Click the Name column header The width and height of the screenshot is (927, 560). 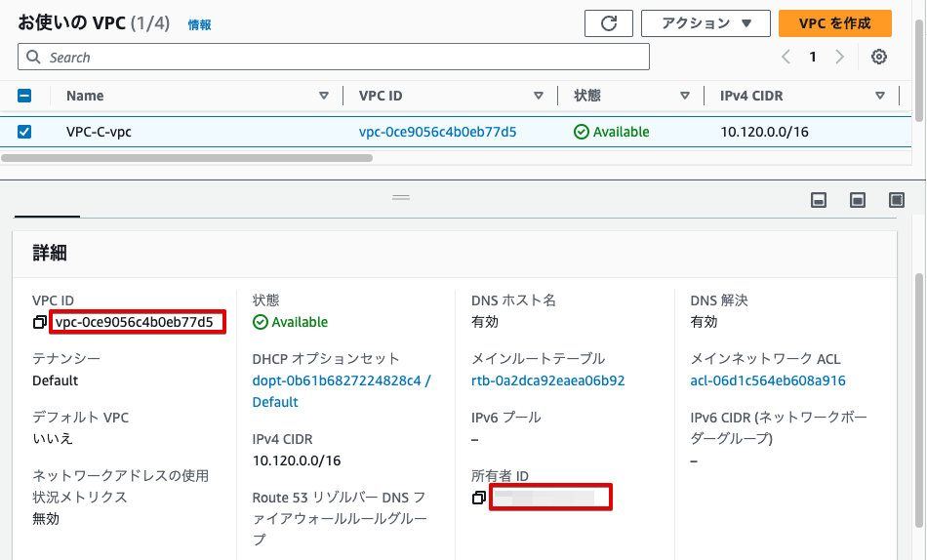[85, 96]
